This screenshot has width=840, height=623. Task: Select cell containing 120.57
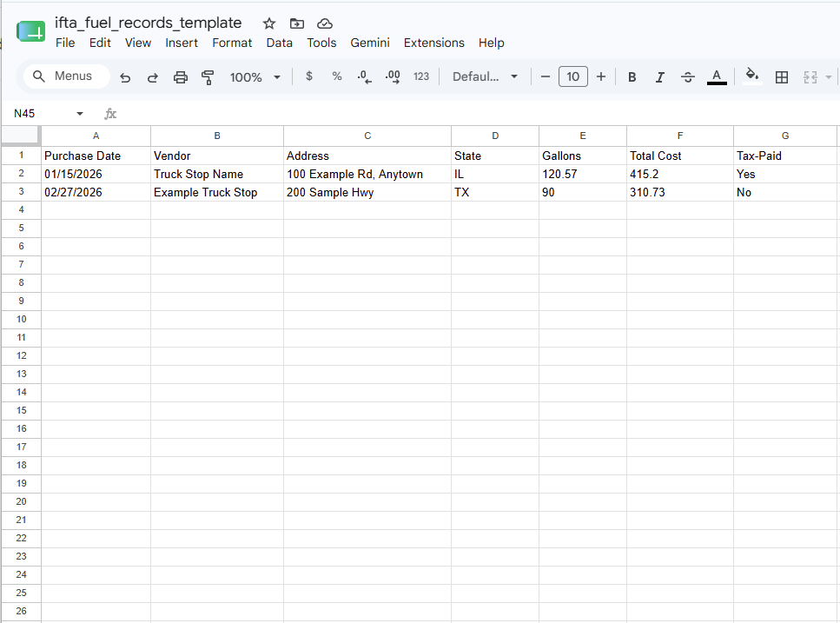coord(583,174)
